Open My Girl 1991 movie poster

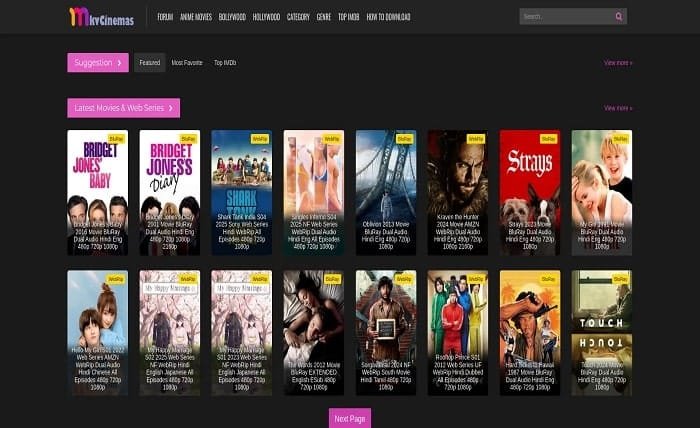[602, 192]
